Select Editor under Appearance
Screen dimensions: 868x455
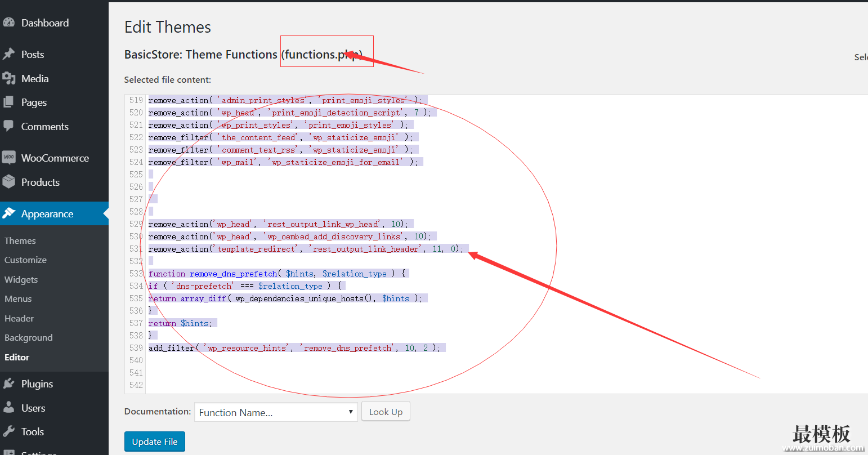17,357
